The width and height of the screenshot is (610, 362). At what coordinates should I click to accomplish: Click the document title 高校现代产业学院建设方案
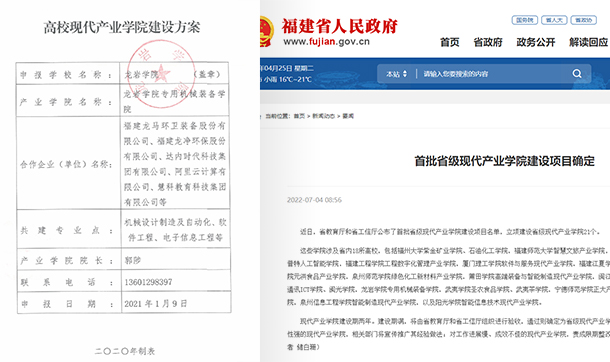(122, 27)
